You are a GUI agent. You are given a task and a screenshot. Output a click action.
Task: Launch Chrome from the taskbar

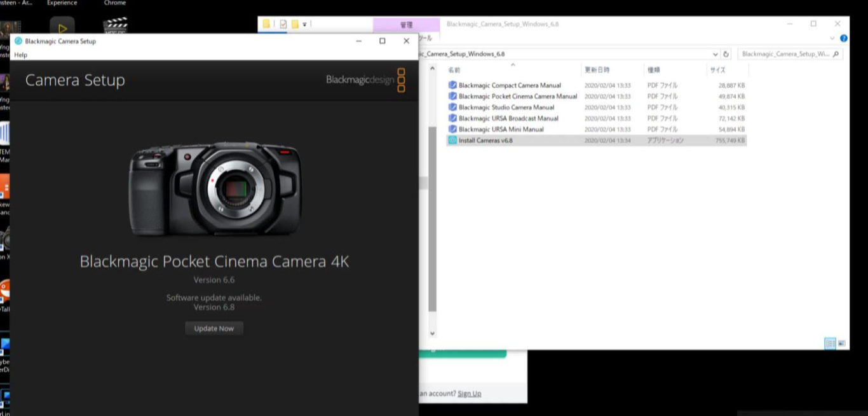pos(114,3)
